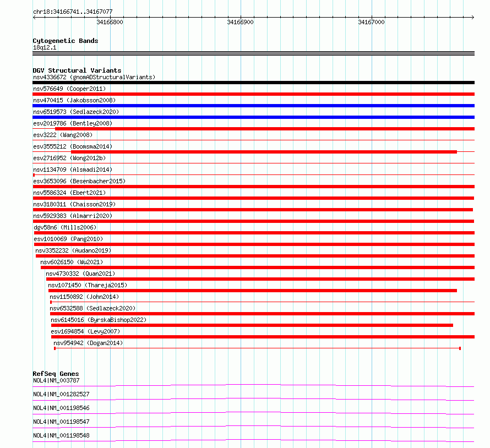
Task: Select the Cytogenetic Bands track title
Action: pyautogui.click(x=66, y=41)
